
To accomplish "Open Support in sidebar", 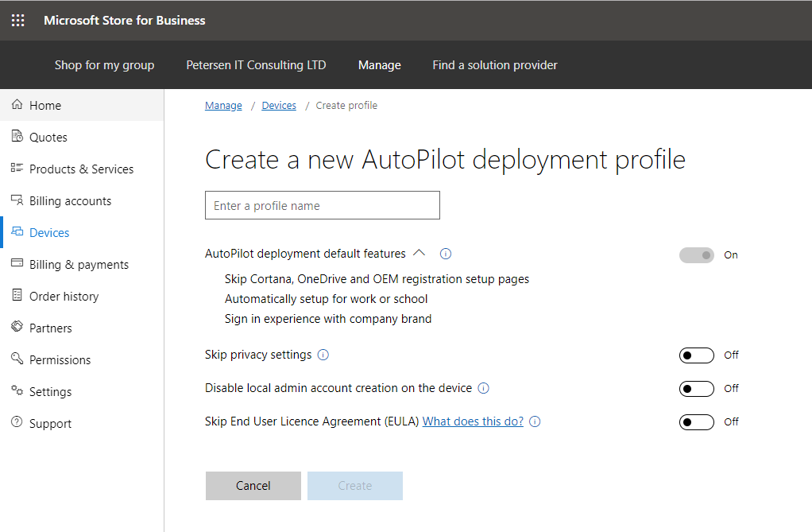I will 82,424.
